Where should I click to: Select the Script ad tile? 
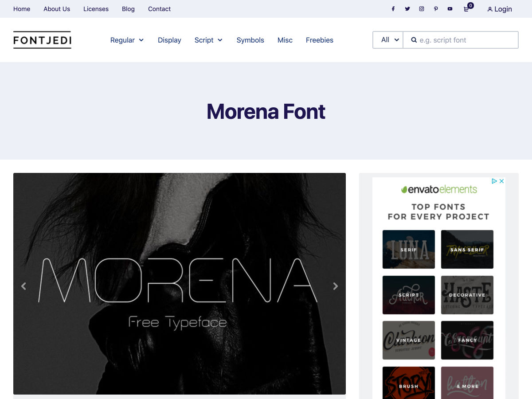(409, 295)
